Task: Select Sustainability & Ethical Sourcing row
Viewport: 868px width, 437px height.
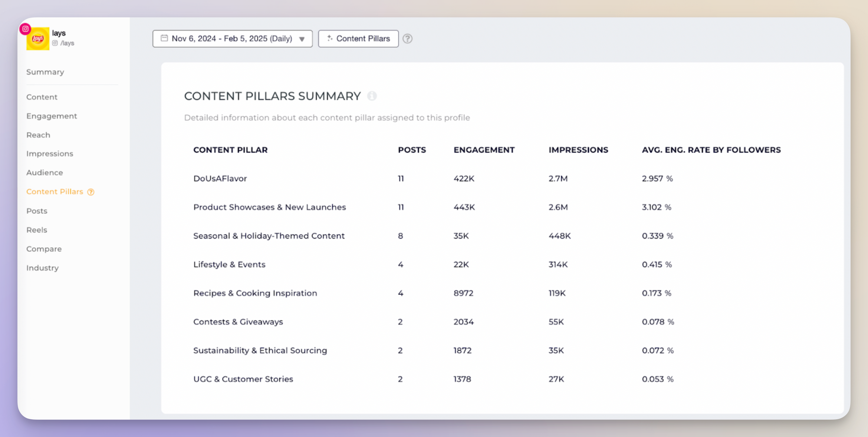Action: [503, 351]
